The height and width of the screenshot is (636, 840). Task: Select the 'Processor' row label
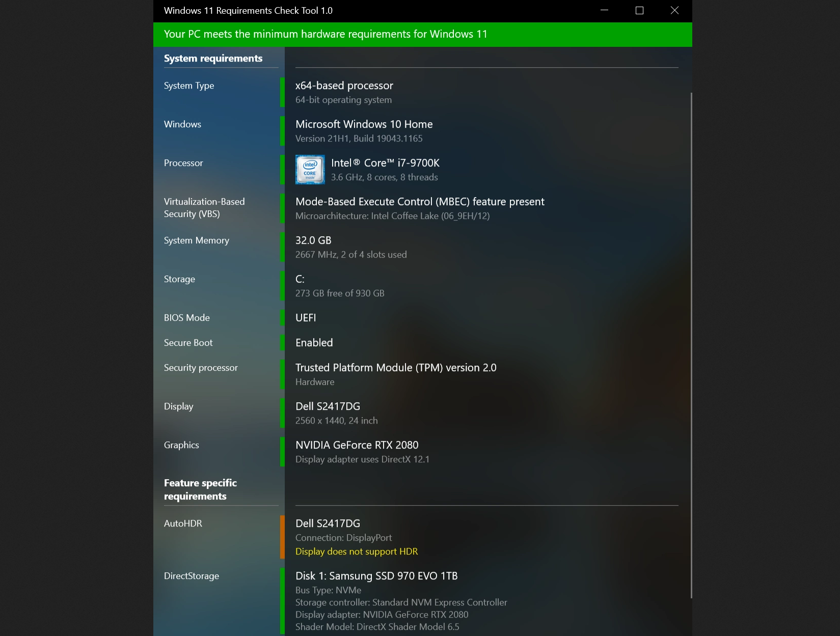pyautogui.click(x=183, y=163)
